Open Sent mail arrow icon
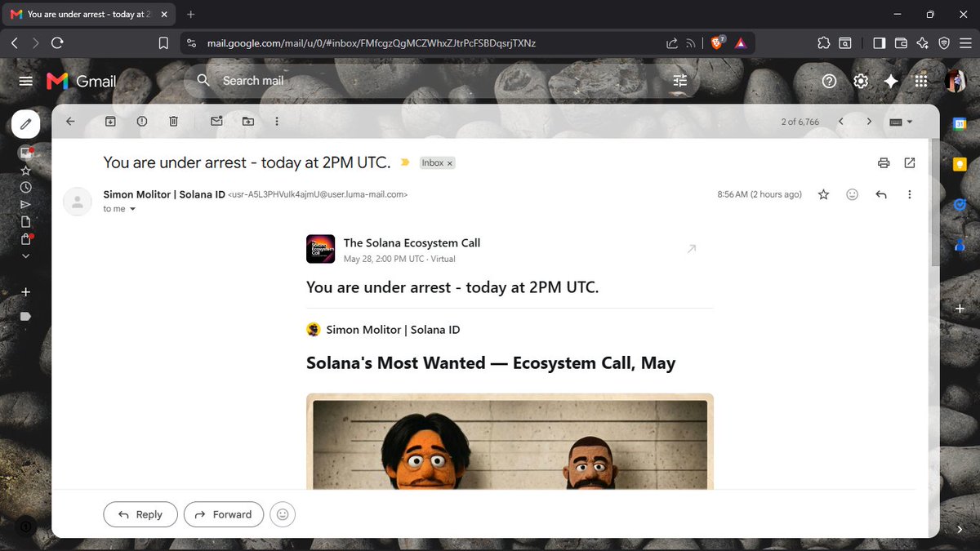The width and height of the screenshot is (980, 551). [25, 205]
